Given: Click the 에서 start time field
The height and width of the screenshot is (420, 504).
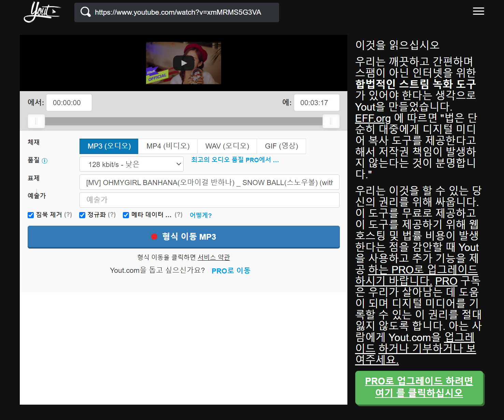Looking at the screenshot, I should click(x=69, y=102).
